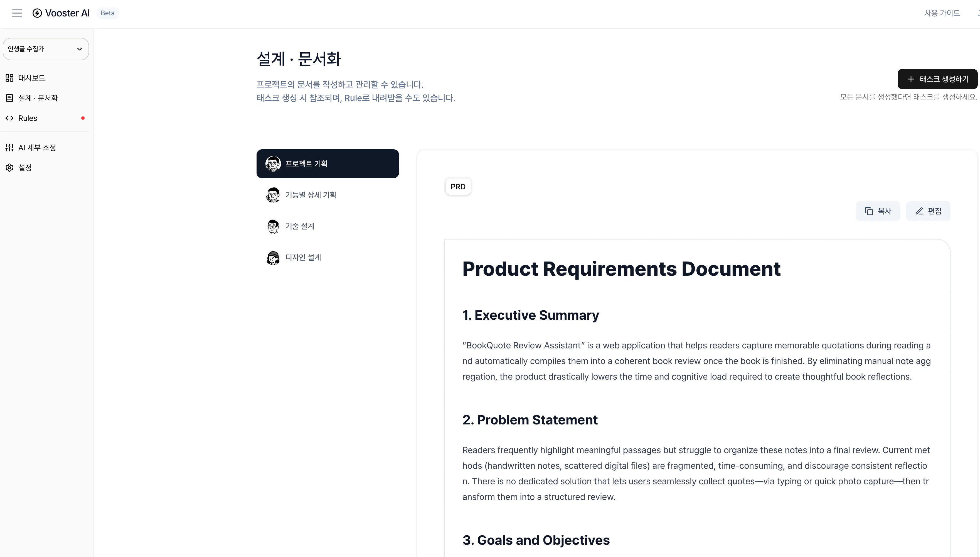980x557 pixels.
Task: Click the 태스크 생성하기 button
Action: [x=937, y=79]
